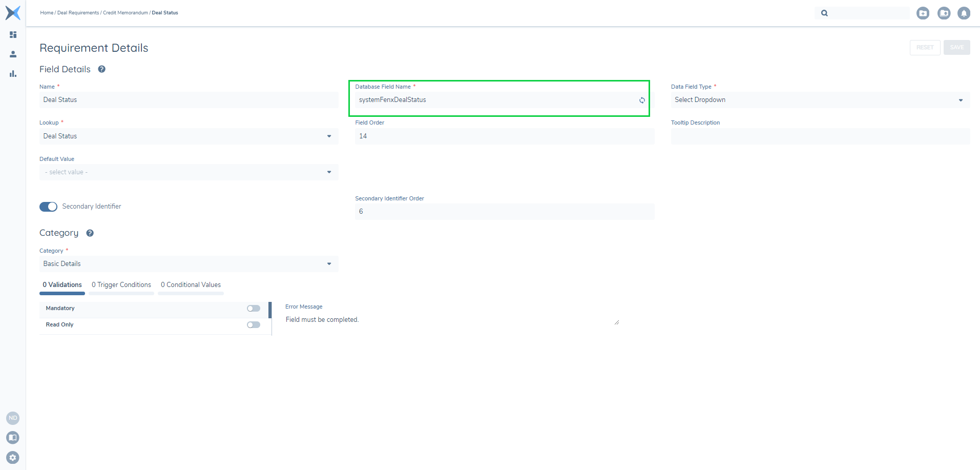Go to Credit Memorandum in the breadcrumb
This screenshot has height=470, width=980.
coord(126,13)
